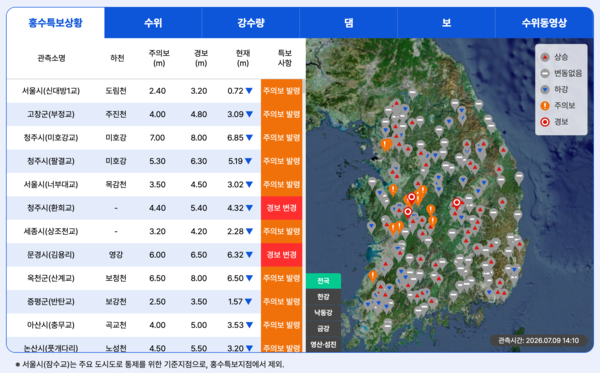Switch to the 수위동영상 tab
Image resolution: width=600 pixels, height=373 pixels.
[544, 23]
